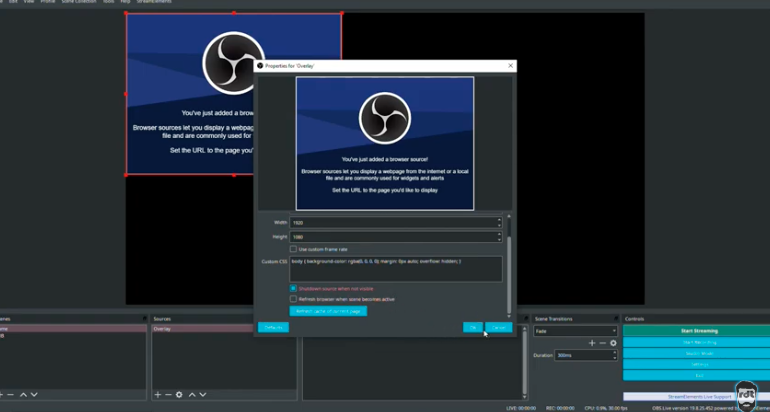Image resolution: width=770 pixels, height=412 pixels.
Task: Move the source up in the Sources list
Action: (192, 395)
